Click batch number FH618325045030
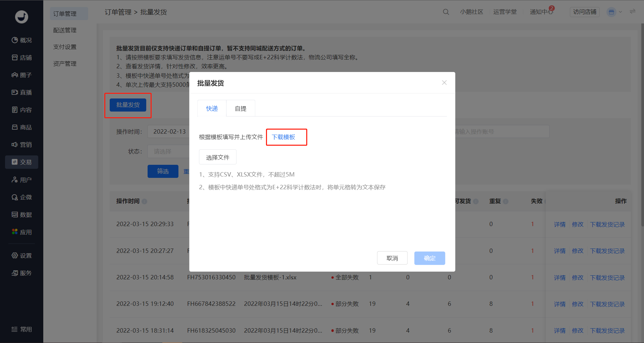The height and width of the screenshot is (343, 644). click(211, 331)
